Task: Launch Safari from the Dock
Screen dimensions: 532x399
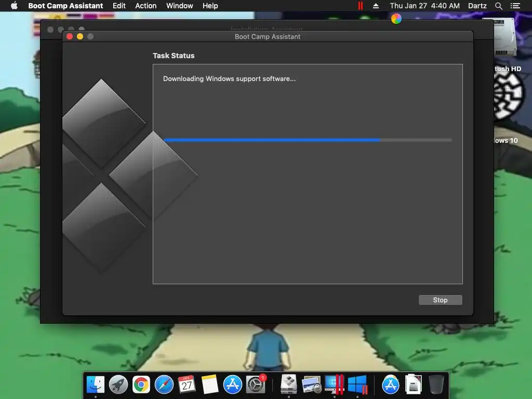Action: click(x=164, y=384)
